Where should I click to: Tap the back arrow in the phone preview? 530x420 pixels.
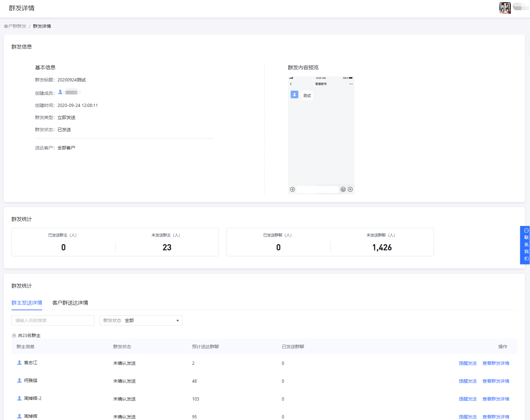point(291,84)
